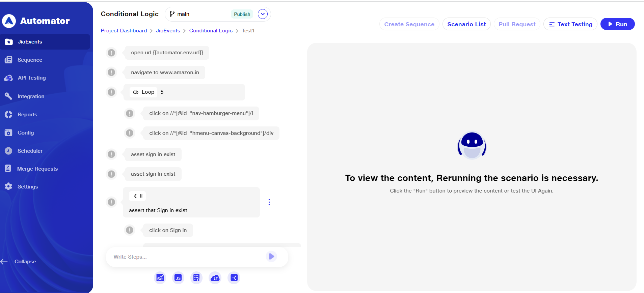This screenshot has height=293, width=644.
Task: Go to Project Dashboard breadcrumb
Action: tap(124, 31)
